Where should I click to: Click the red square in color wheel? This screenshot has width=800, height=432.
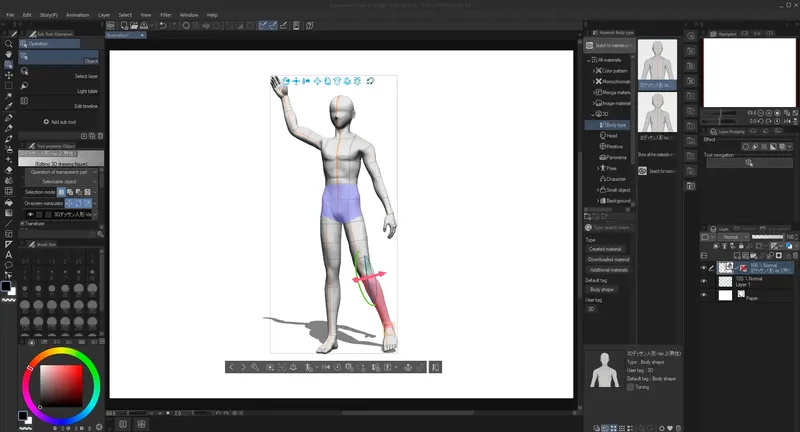61,385
